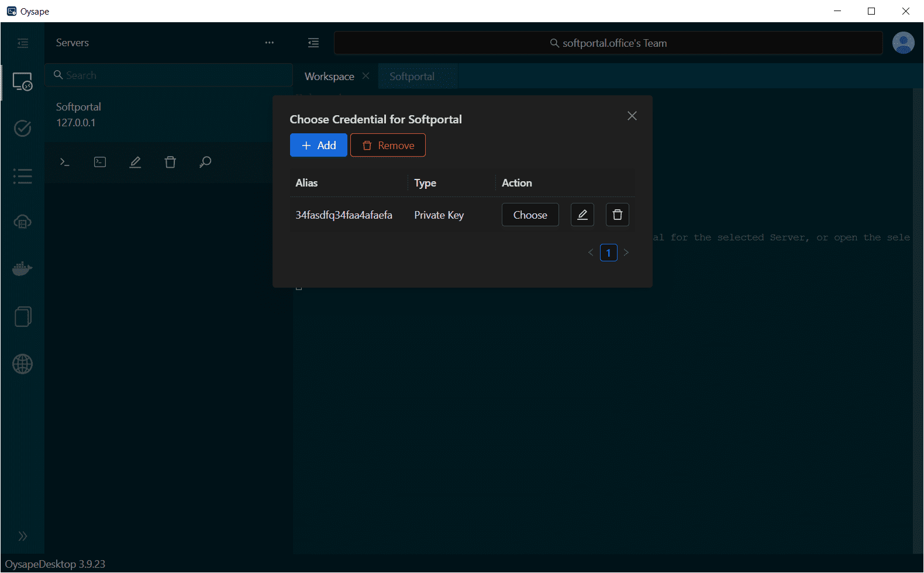
Task: Expand the sidebar with double chevron
Action: [x=22, y=536]
